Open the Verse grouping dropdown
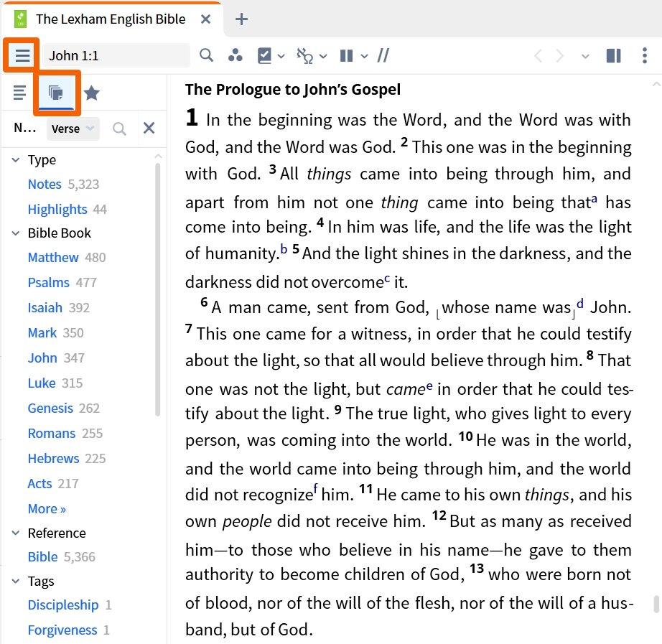This screenshot has width=662, height=644. (x=73, y=129)
